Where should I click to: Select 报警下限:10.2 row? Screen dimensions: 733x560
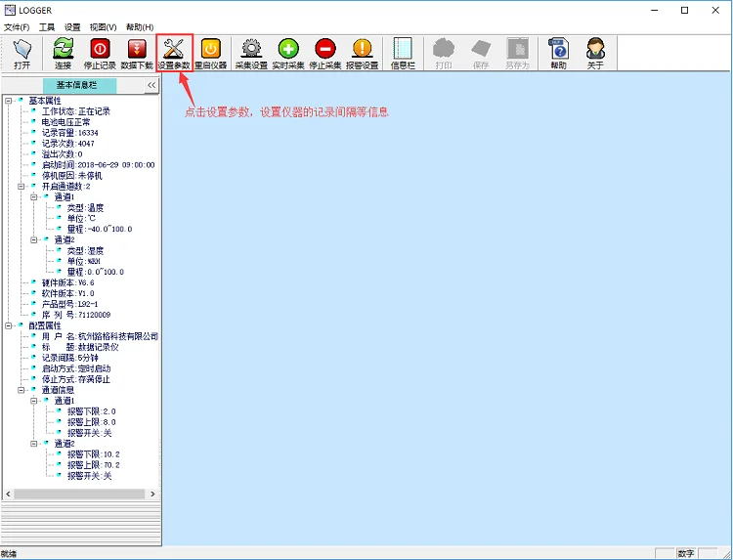coord(94,454)
